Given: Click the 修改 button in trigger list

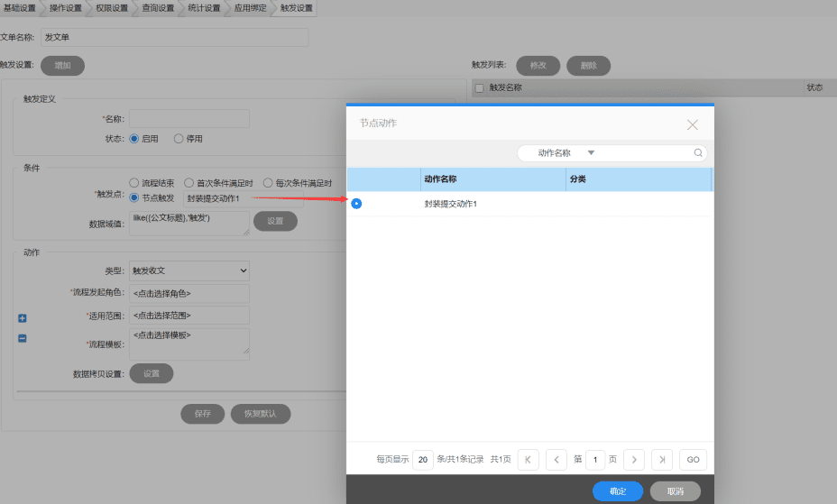Looking at the screenshot, I should click(x=538, y=66).
